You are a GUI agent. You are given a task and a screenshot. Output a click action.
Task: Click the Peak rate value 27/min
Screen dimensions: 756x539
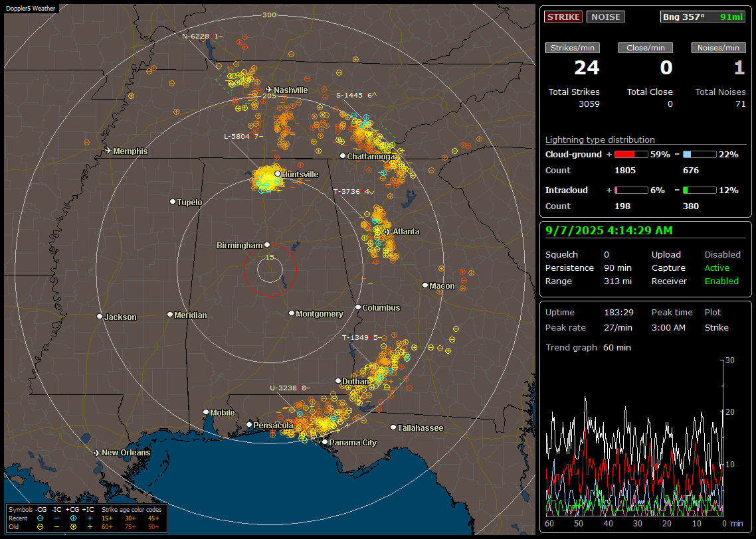pos(618,327)
